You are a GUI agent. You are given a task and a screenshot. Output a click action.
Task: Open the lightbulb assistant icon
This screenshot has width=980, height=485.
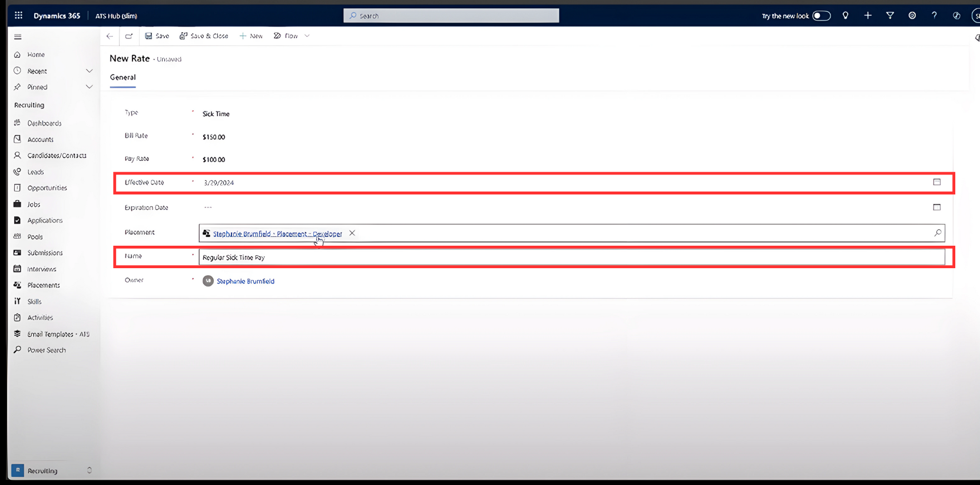pos(846,15)
